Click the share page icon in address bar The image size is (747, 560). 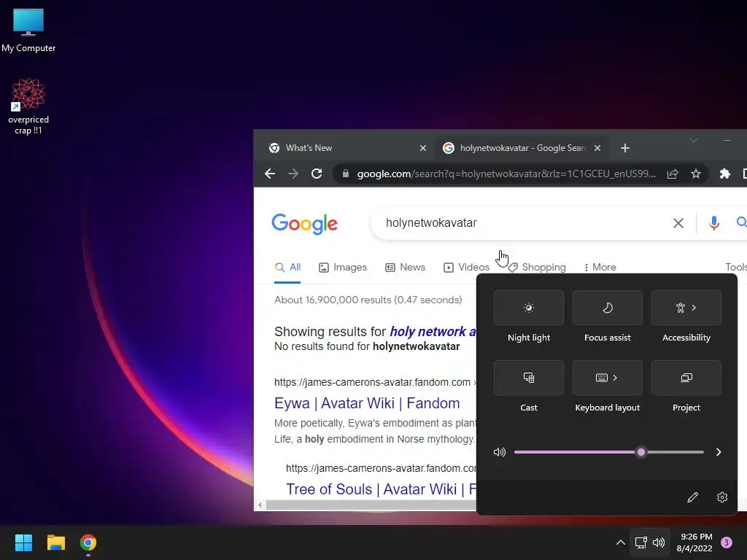(x=672, y=174)
